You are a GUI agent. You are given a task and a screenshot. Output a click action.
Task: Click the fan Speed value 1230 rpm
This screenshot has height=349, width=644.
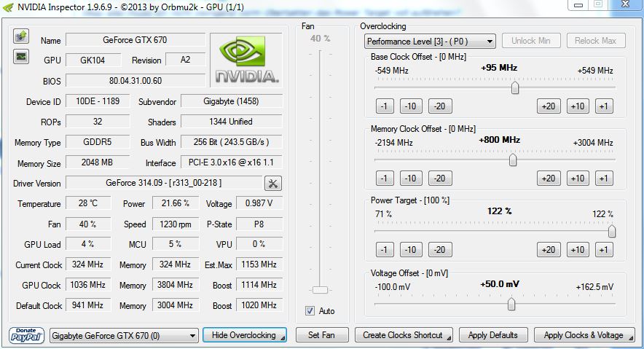click(x=176, y=224)
